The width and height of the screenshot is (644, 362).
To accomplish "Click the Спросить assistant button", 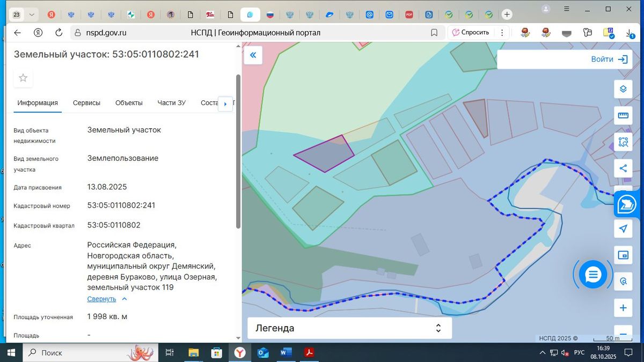I will pos(471,33).
